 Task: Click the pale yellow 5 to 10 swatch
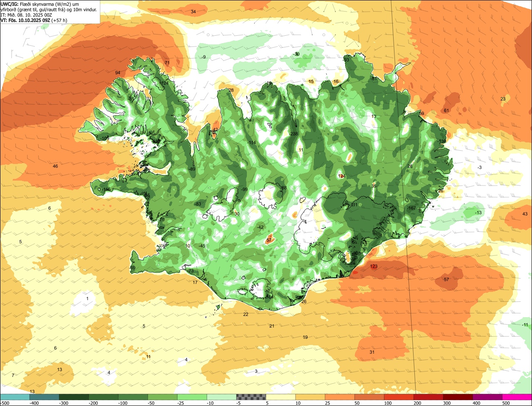pos(281,397)
